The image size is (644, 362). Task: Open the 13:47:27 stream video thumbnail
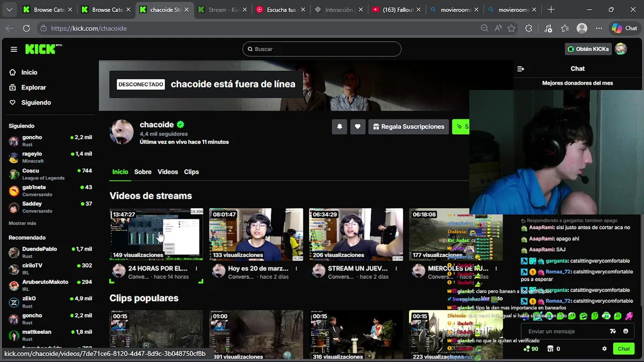(x=156, y=234)
